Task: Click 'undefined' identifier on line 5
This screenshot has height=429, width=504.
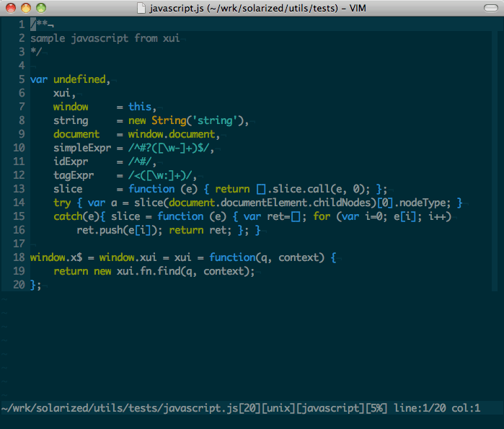Action: coord(79,79)
